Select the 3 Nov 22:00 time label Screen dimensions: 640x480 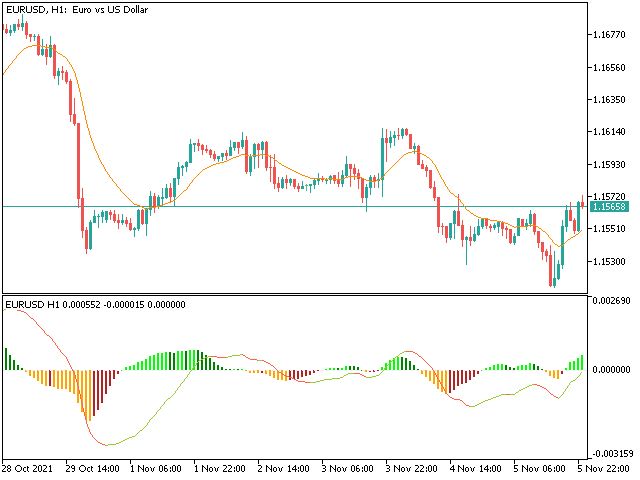[413, 468]
